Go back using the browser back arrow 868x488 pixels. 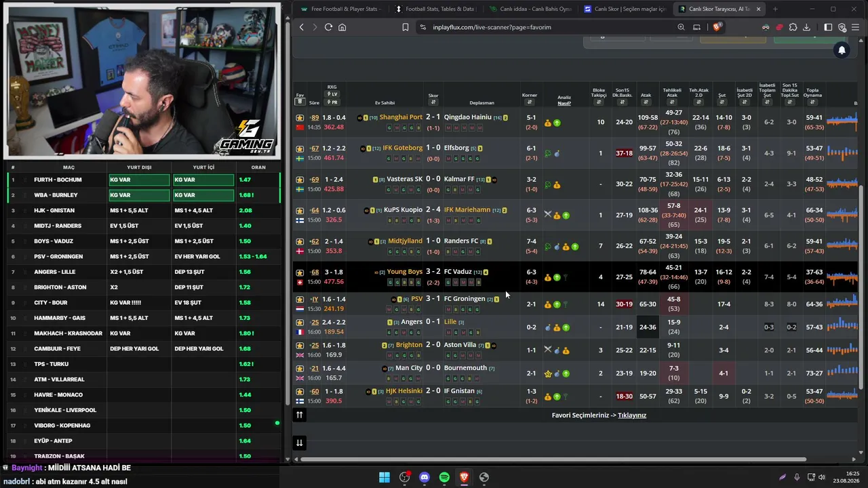[x=302, y=27]
